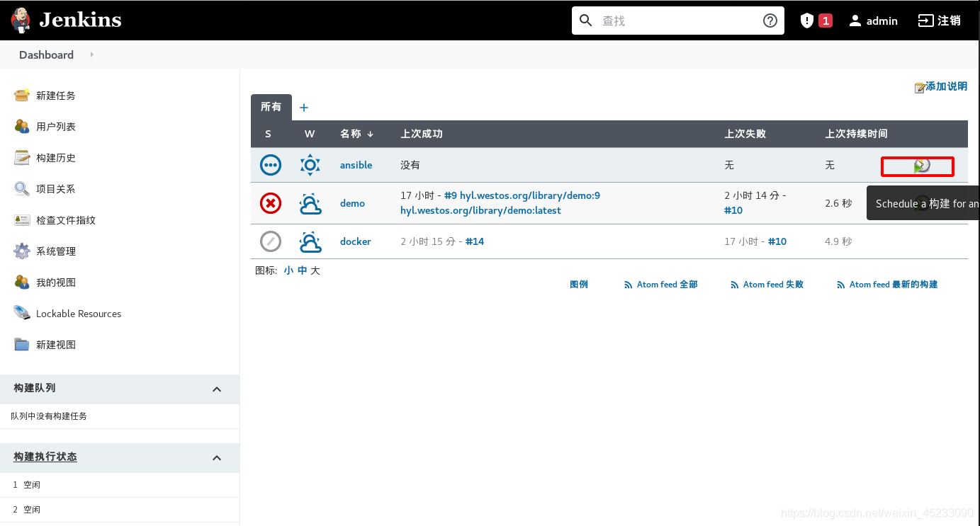
Task: Collapse the build executor status (构建执行状态) panel
Action: pos(217,457)
